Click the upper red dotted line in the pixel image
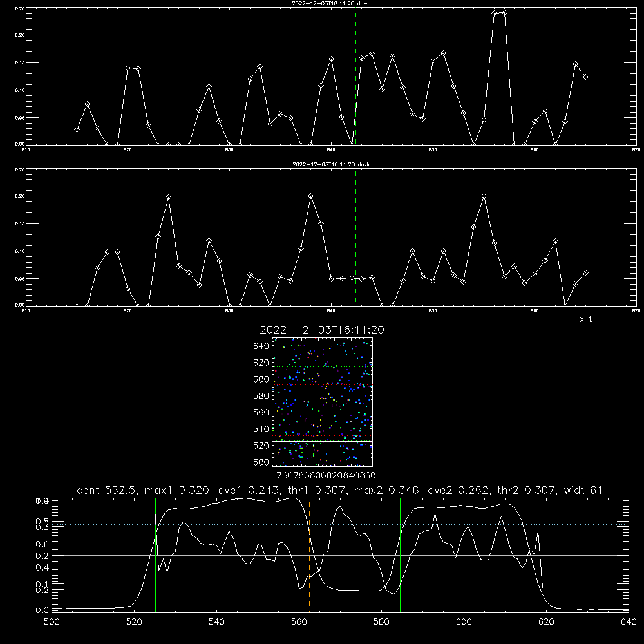The image size is (644, 644). coord(322,385)
